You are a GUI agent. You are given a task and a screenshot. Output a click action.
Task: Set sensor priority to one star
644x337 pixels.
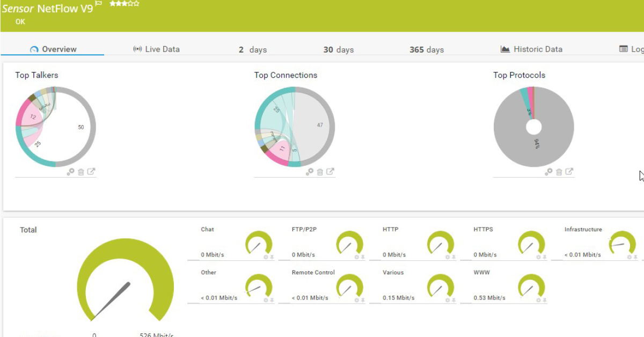pyautogui.click(x=112, y=3)
